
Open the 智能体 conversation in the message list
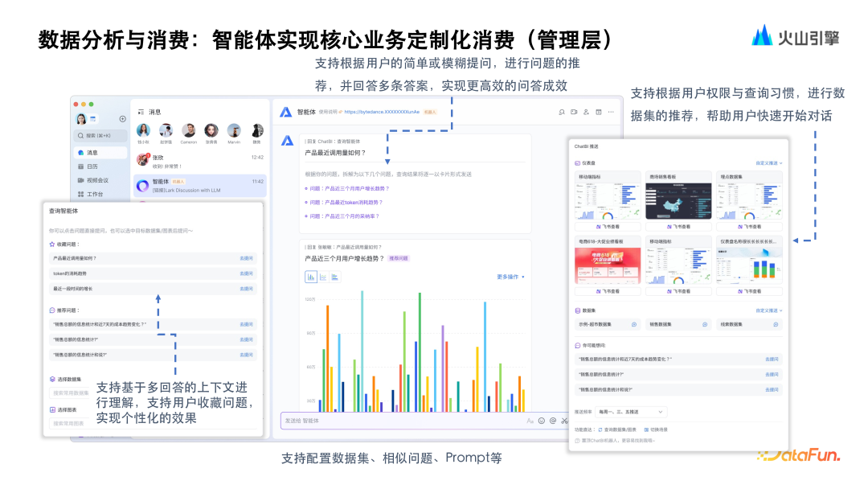200,186
